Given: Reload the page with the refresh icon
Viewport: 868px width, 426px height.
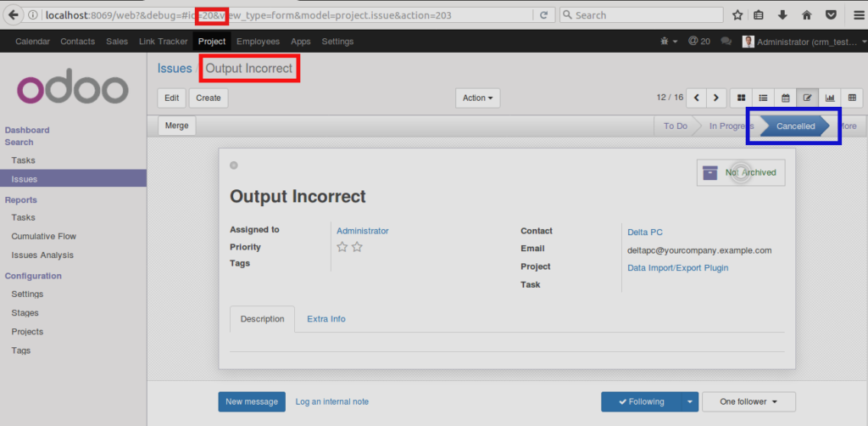Looking at the screenshot, I should click(x=544, y=15).
